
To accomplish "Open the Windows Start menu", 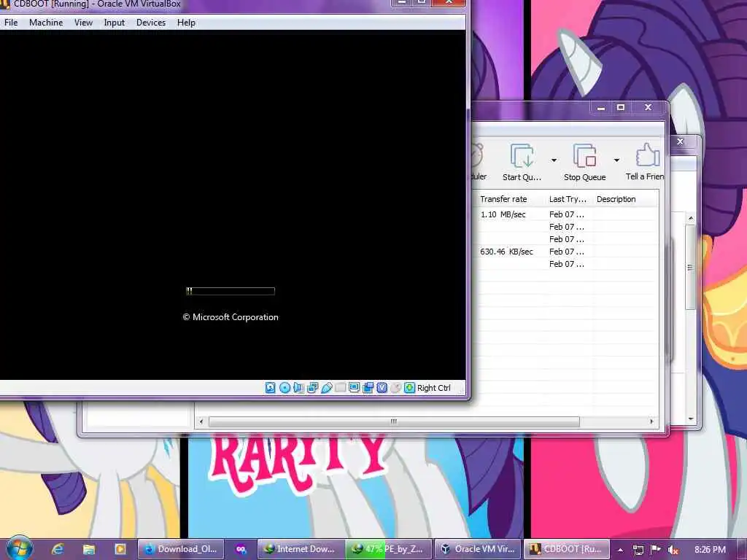I will [19, 548].
